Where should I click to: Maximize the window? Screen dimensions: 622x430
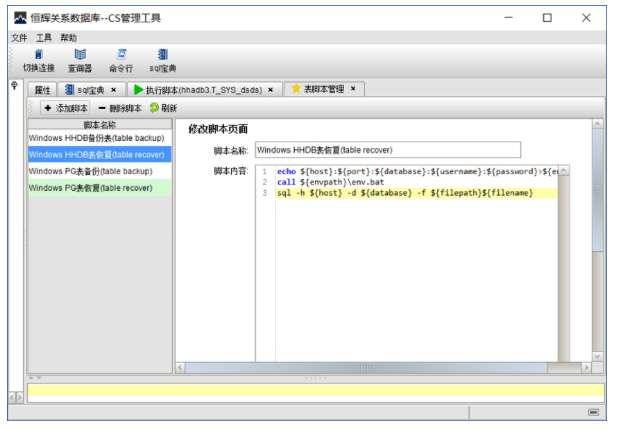[x=547, y=18]
